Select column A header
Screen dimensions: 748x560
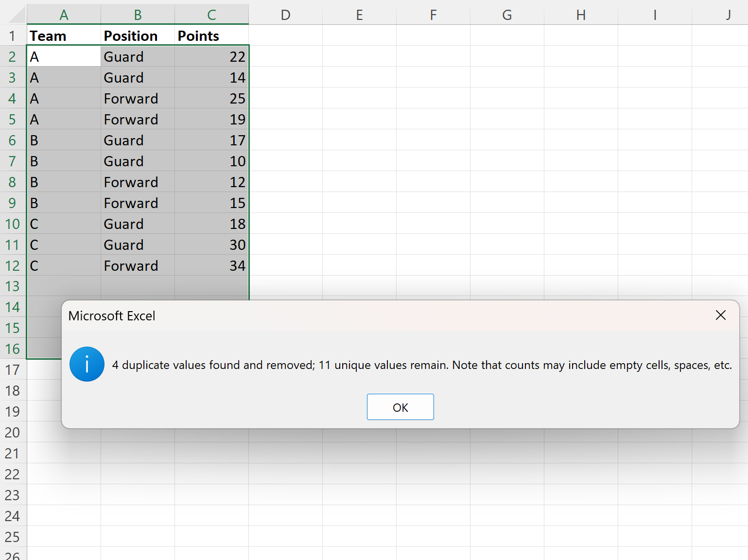[x=64, y=15]
